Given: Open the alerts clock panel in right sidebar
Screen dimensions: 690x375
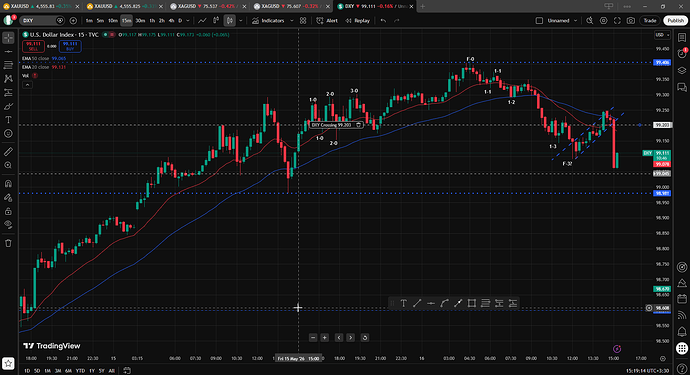Looking at the screenshot, I should 682,53.
